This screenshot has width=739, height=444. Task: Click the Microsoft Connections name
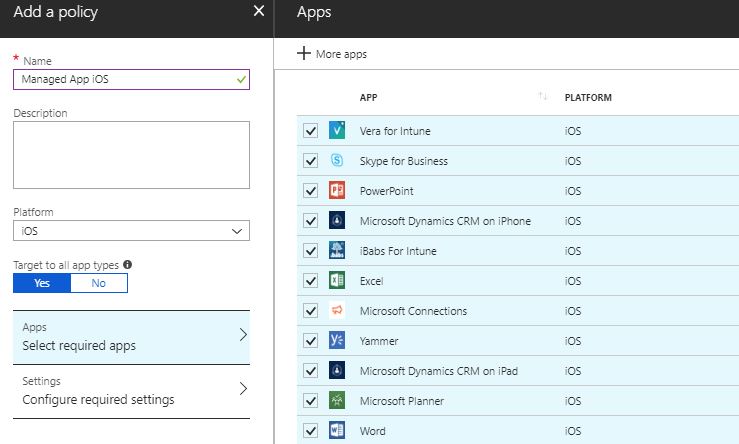click(413, 311)
